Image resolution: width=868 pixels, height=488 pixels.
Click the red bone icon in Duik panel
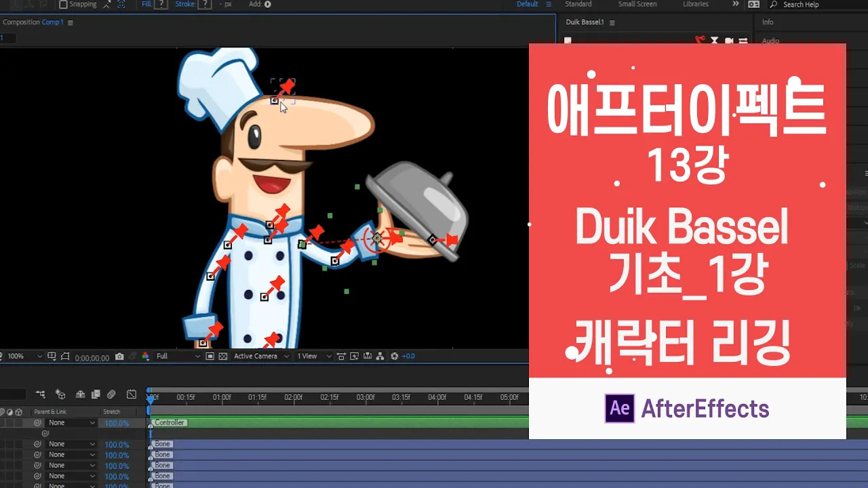(701, 40)
